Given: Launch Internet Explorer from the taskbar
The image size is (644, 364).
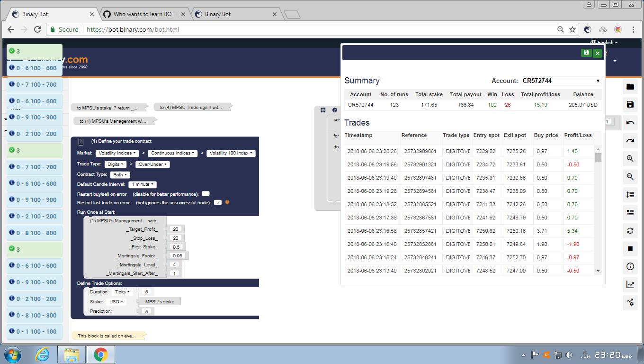Looking at the screenshot, I should (x=42, y=354).
